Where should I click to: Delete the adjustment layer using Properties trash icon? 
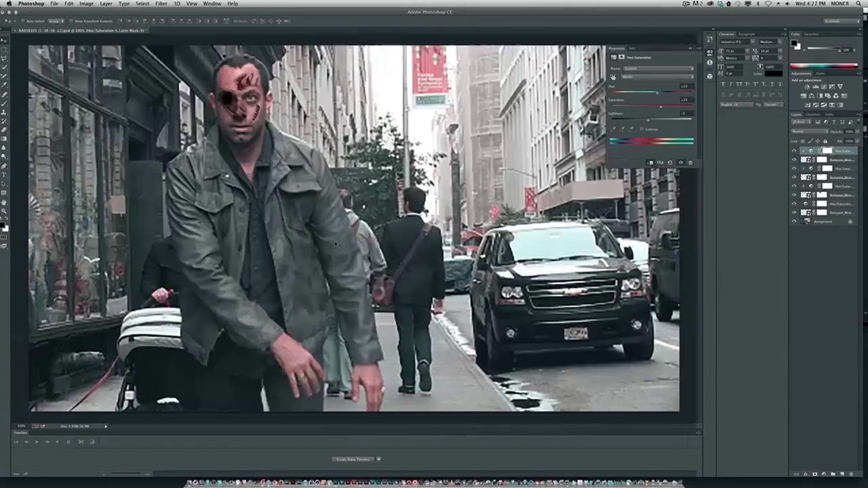pyautogui.click(x=690, y=163)
